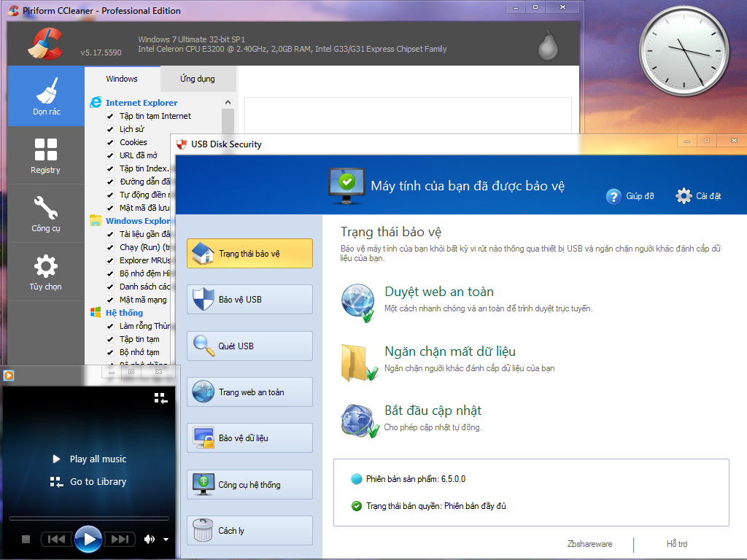Collapse list with the up arrow beside Internet Explorer

coord(228,102)
